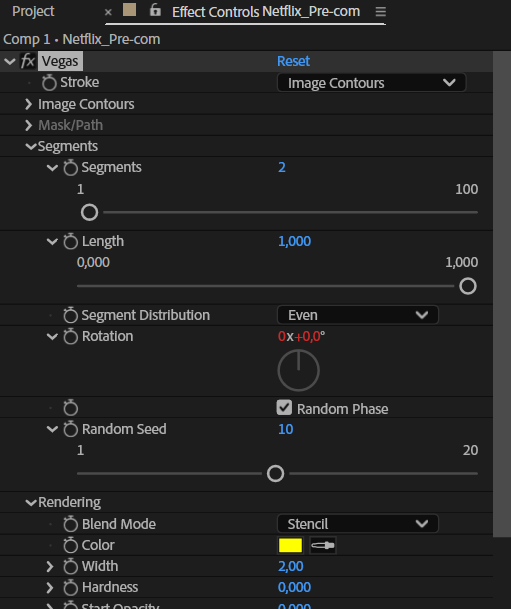The height and width of the screenshot is (609, 511).
Task: Open the Segment Distribution Even dropdown
Action: coord(358,315)
